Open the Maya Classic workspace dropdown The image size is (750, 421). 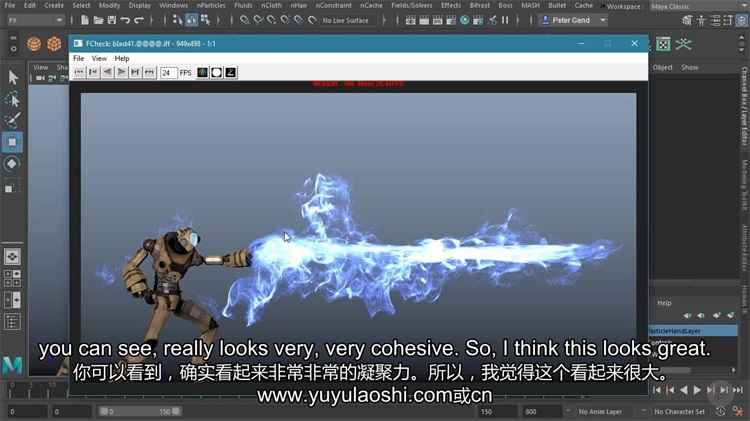pos(699,6)
